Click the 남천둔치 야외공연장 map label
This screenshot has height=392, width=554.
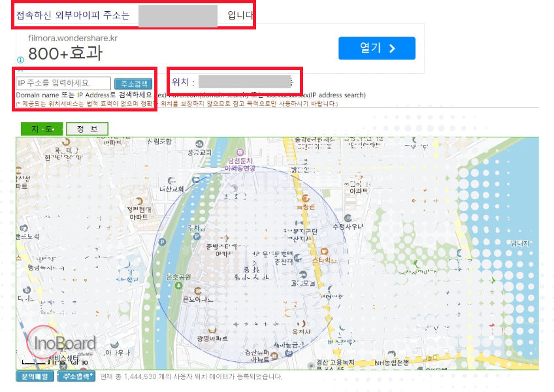(x=240, y=165)
